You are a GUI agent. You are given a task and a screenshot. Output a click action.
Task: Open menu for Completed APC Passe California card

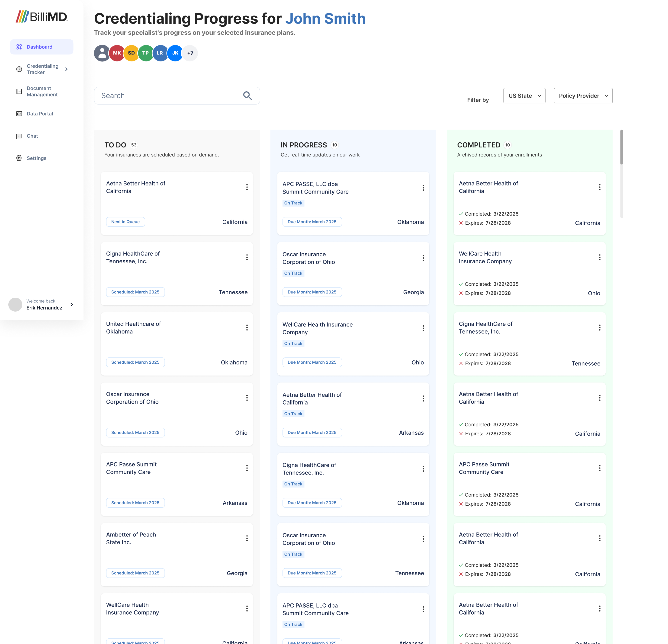click(x=600, y=468)
